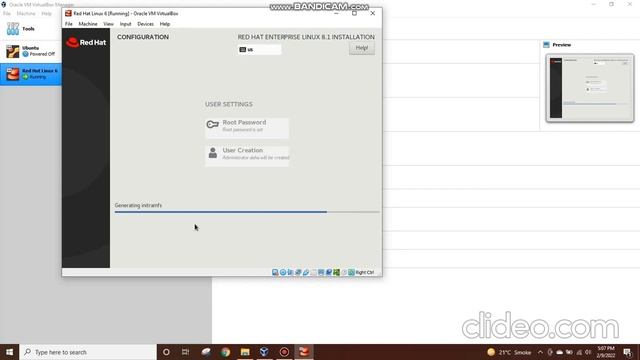The height and width of the screenshot is (360, 640).
Task: Open File Explorer from the taskbar
Action: click(x=245, y=352)
